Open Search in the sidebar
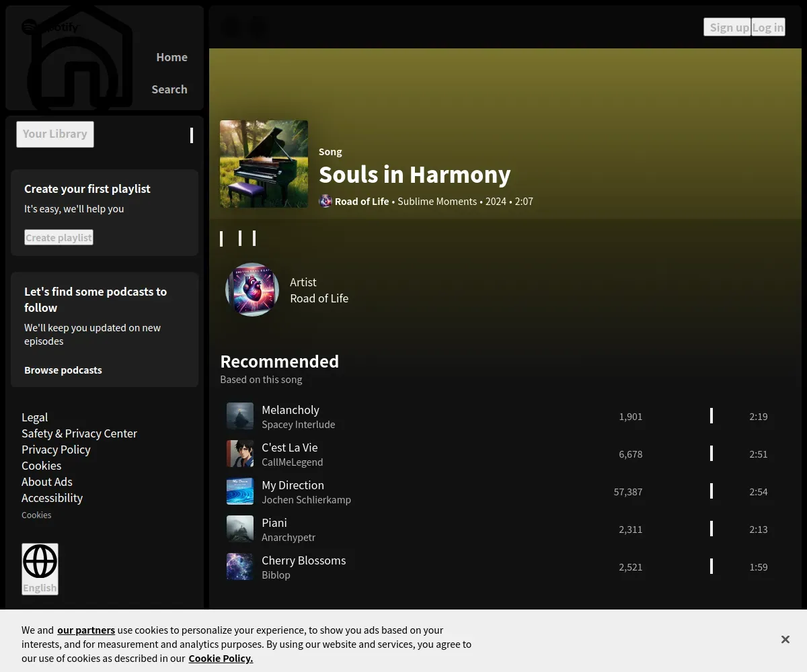 (169, 89)
